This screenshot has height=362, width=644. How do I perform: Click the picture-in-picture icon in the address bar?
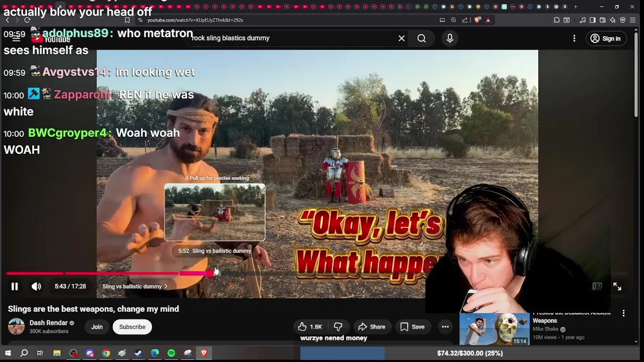(x=442, y=20)
